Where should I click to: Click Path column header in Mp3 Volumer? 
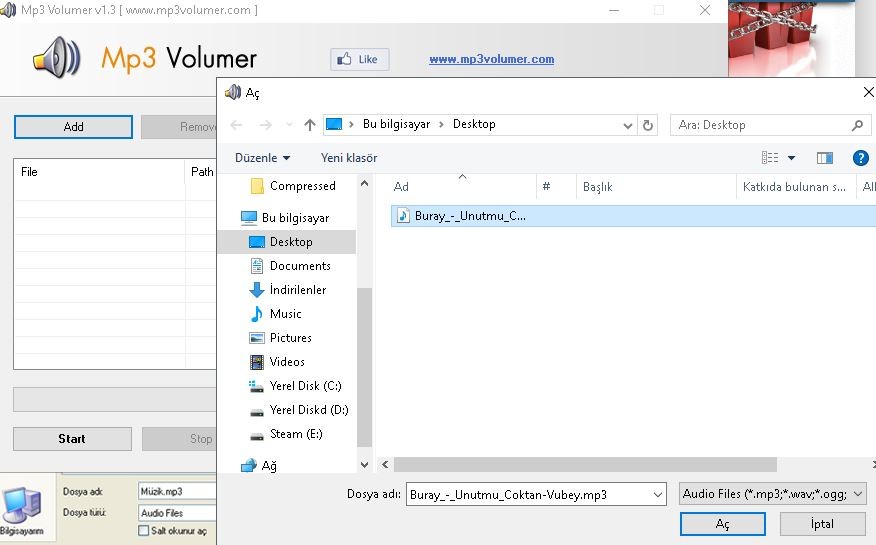[202, 172]
